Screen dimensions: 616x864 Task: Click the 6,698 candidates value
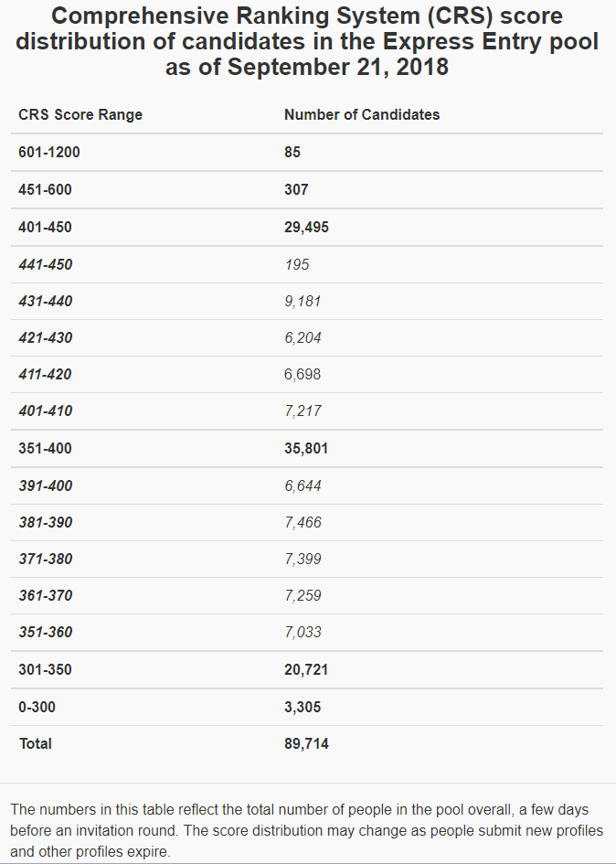coord(303,375)
